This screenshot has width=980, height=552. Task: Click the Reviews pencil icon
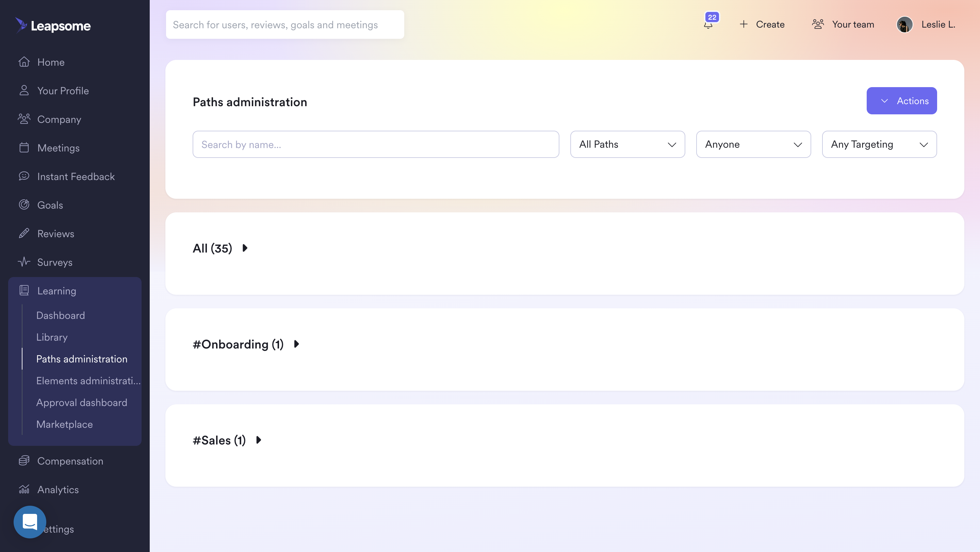tap(24, 233)
